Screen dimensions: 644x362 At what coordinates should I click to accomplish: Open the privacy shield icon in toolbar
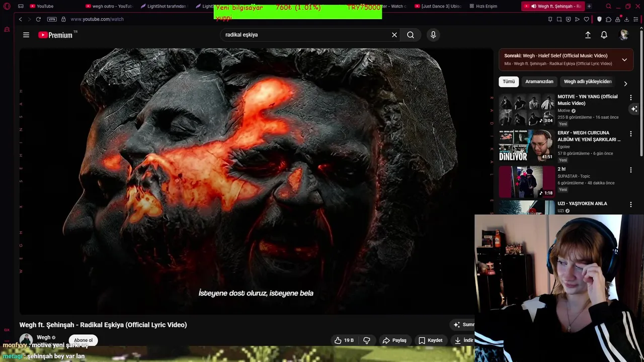pyautogui.click(x=599, y=19)
